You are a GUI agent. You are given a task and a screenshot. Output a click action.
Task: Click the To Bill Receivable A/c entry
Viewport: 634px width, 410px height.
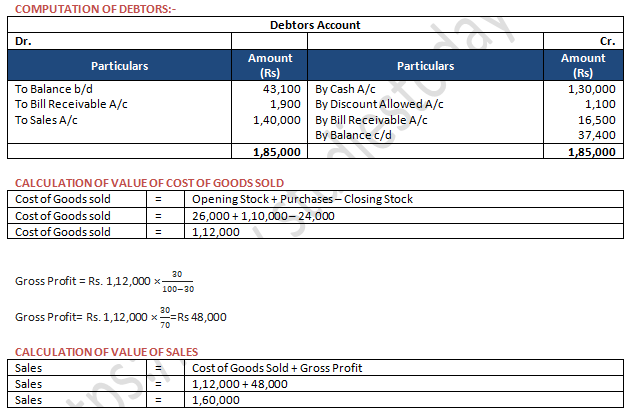point(71,104)
